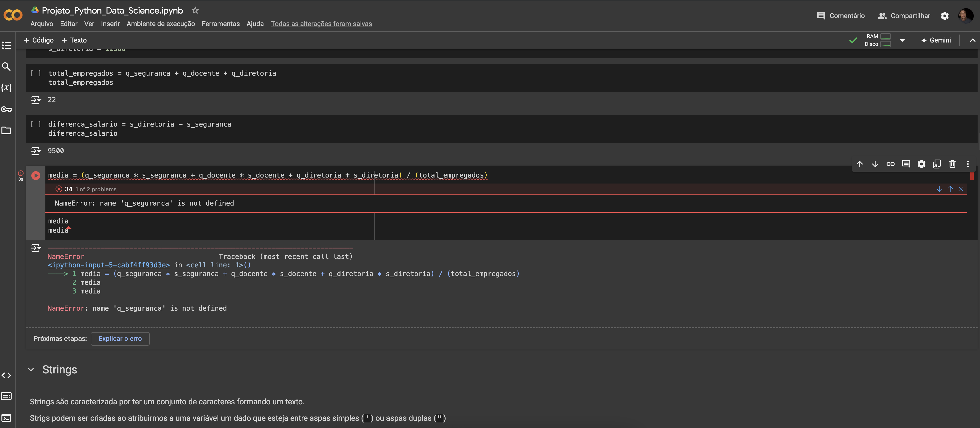Open the search and replace sidebar icon
This screenshot has height=428, width=980.
(x=6, y=67)
